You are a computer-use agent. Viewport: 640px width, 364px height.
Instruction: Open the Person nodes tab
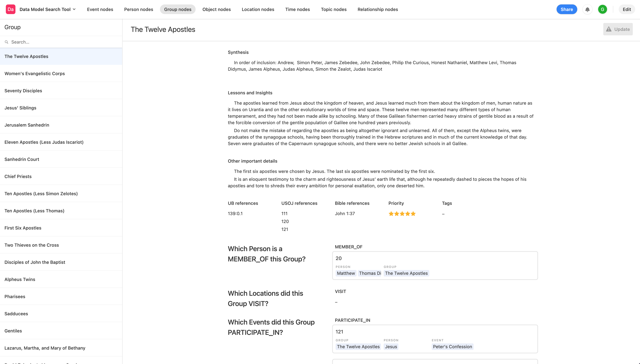(138, 9)
